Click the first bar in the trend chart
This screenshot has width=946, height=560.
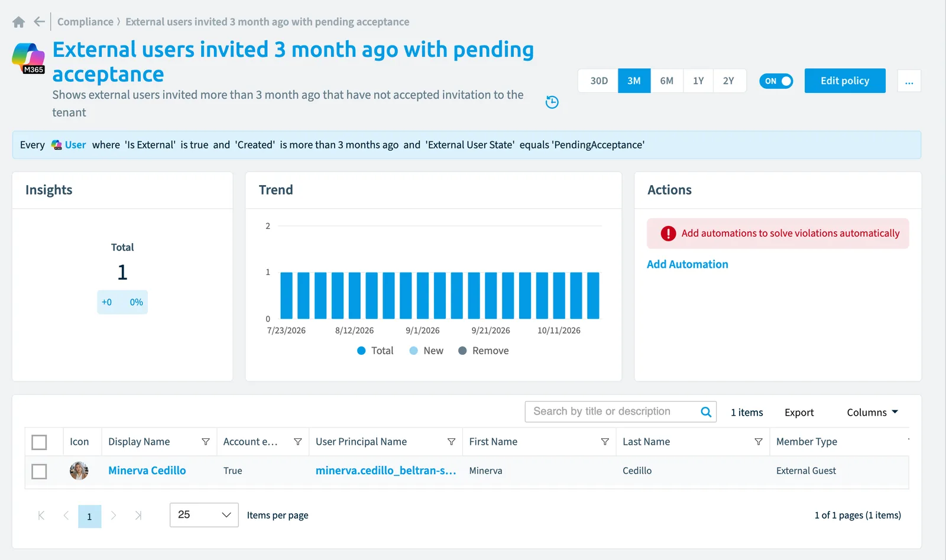pos(286,295)
